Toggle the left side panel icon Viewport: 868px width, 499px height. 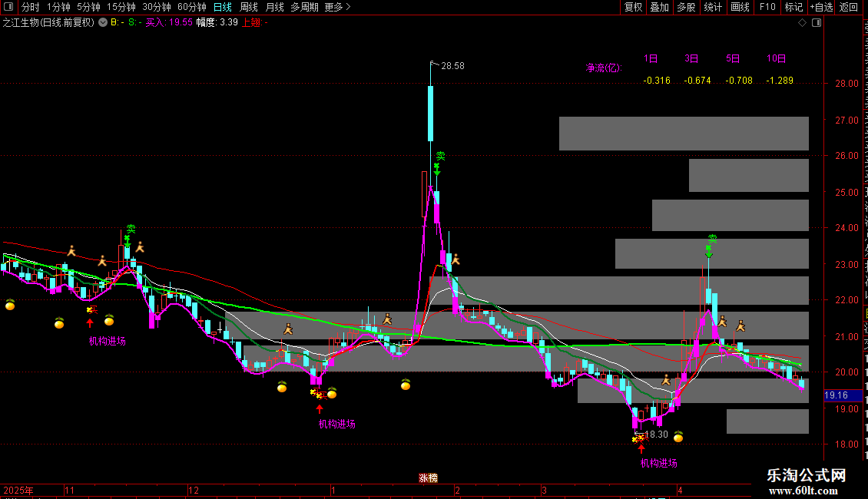click(8, 7)
